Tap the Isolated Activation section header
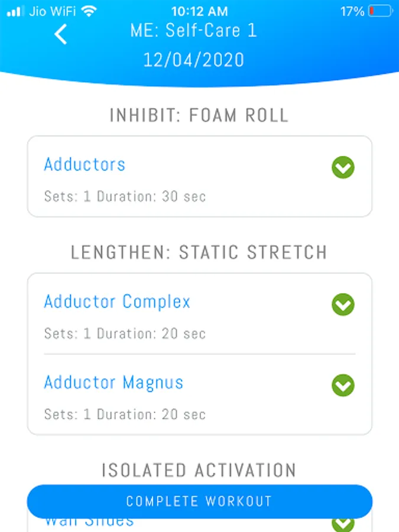 (199, 471)
